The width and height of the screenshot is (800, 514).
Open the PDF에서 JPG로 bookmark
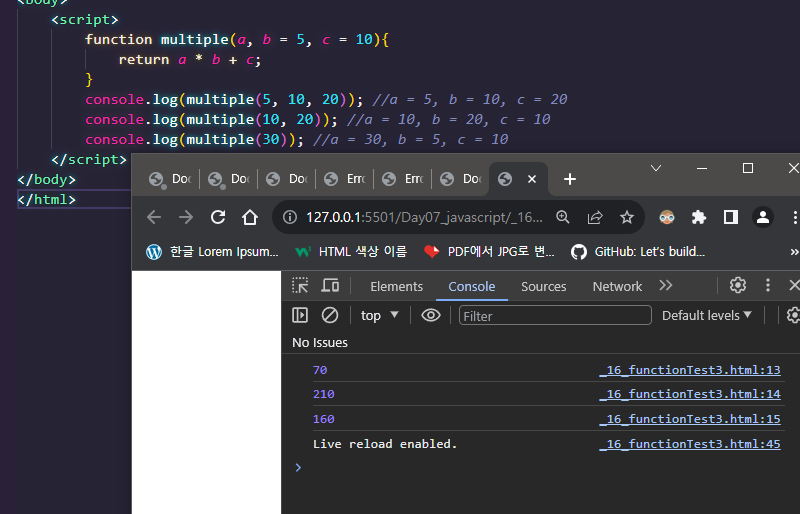pyautogui.click(x=489, y=252)
